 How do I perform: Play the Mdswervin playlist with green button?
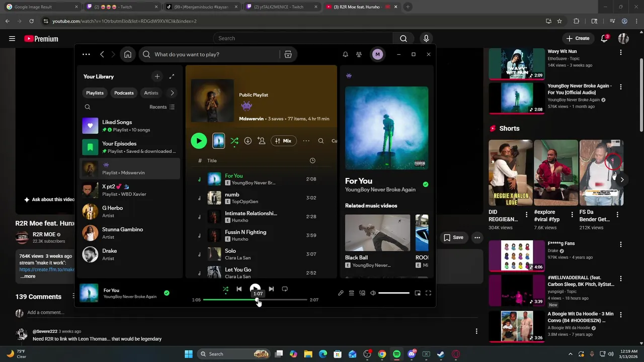click(199, 141)
